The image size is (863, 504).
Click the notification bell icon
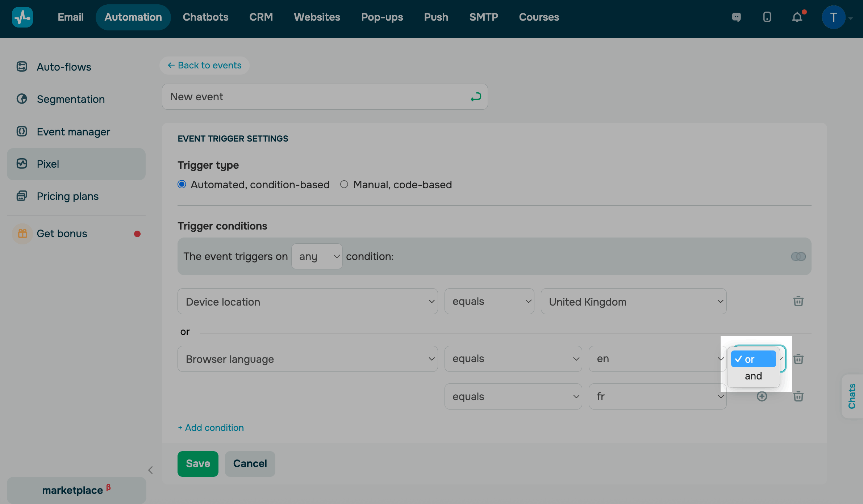pyautogui.click(x=797, y=17)
